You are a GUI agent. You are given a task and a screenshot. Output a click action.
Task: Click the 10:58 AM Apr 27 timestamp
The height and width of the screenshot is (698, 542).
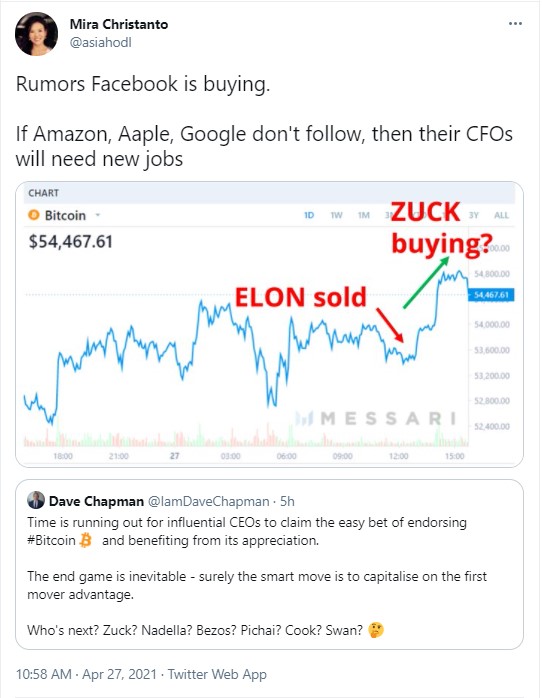tap(86, 674)
